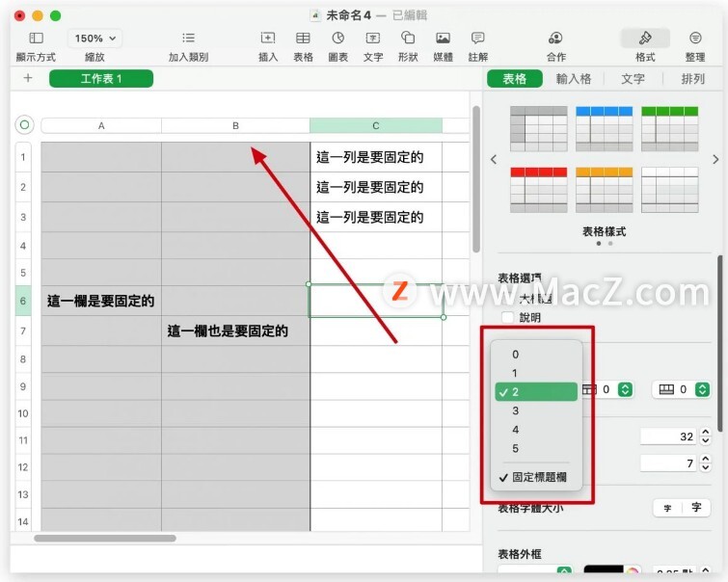This screenshot has width=728, height=582.
Task: Click the table select handle circle
Action: tap(25, 125)
